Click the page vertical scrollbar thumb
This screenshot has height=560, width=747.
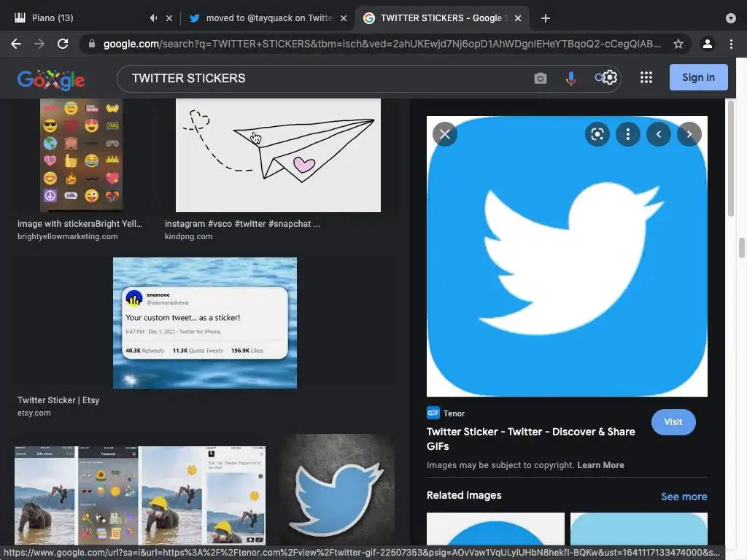[742, 248]
